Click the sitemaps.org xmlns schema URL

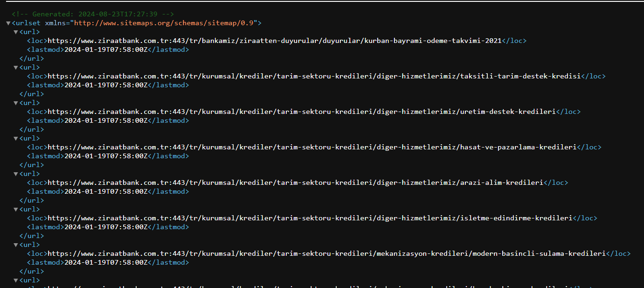[x=165, y=23]
